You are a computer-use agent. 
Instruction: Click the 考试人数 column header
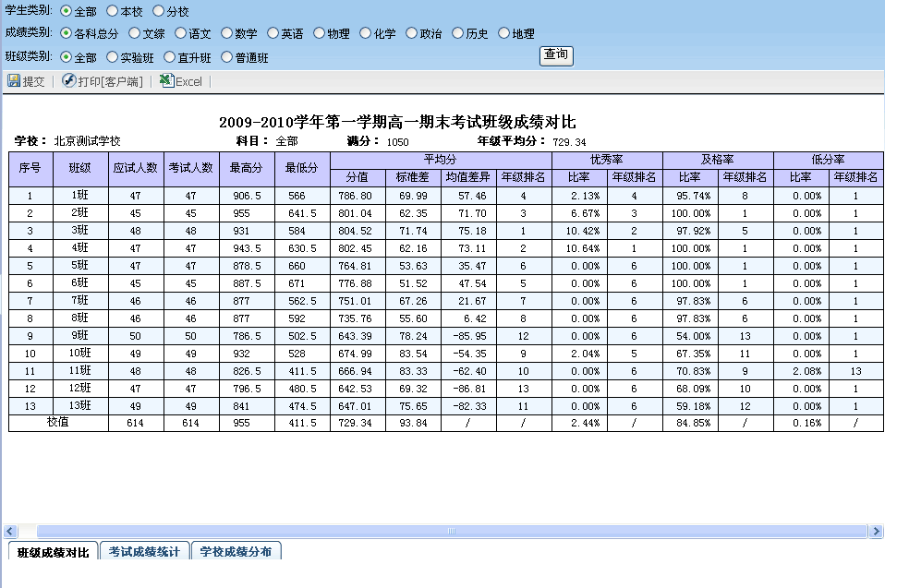(191, 169)
